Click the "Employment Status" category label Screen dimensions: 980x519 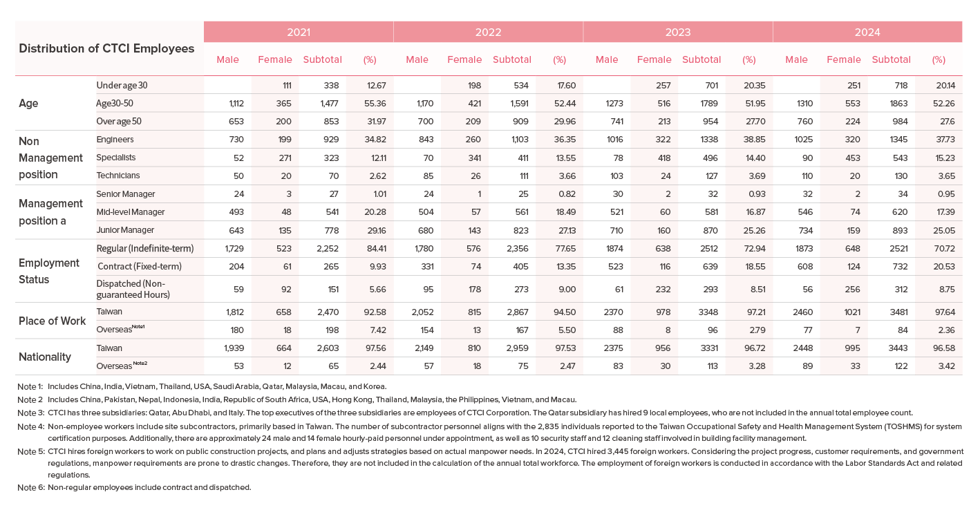(x=49, y=271)
